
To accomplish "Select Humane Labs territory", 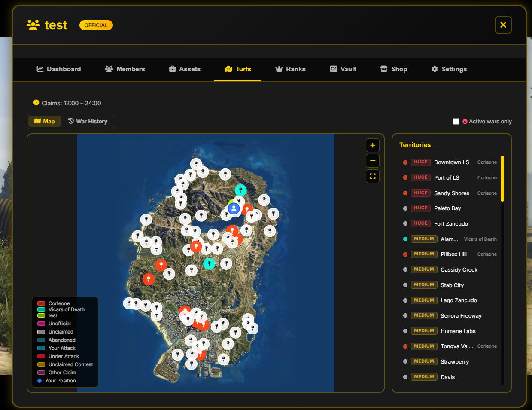I will [x=450, y=331].
